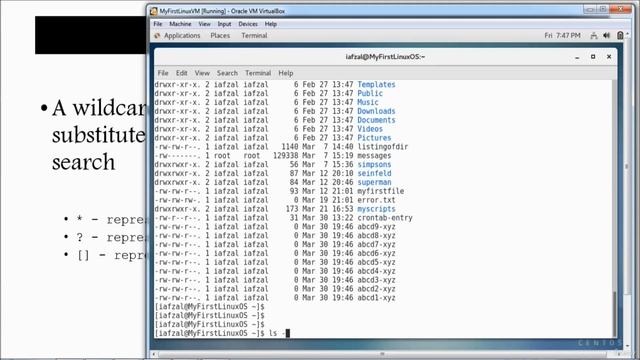640x360 pixels.
Task: Click the abcd7-xyz file name
Action: 376,244
